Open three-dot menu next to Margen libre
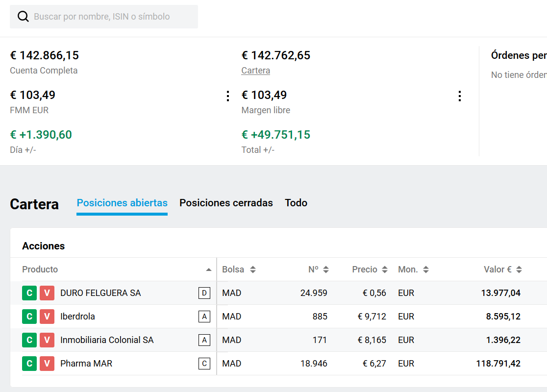This screenshot has width=547, height=392. (459, 96)
